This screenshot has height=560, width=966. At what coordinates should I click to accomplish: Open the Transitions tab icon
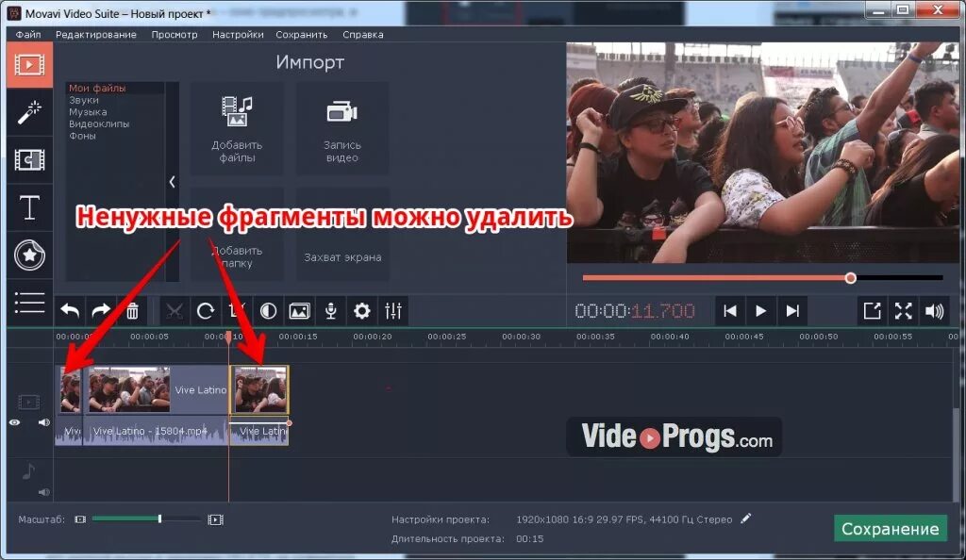coord(29,160)
